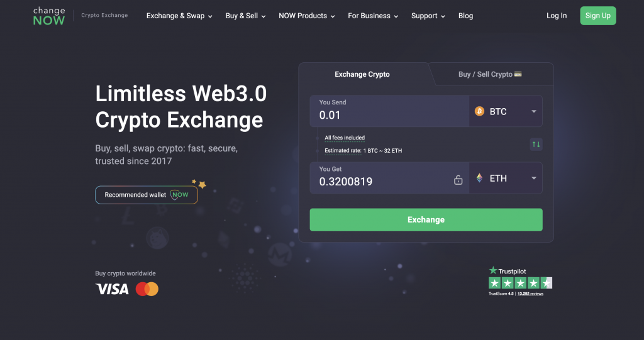Click the Visa card logo
644x340 pixels.
click(x=112, y=289)
